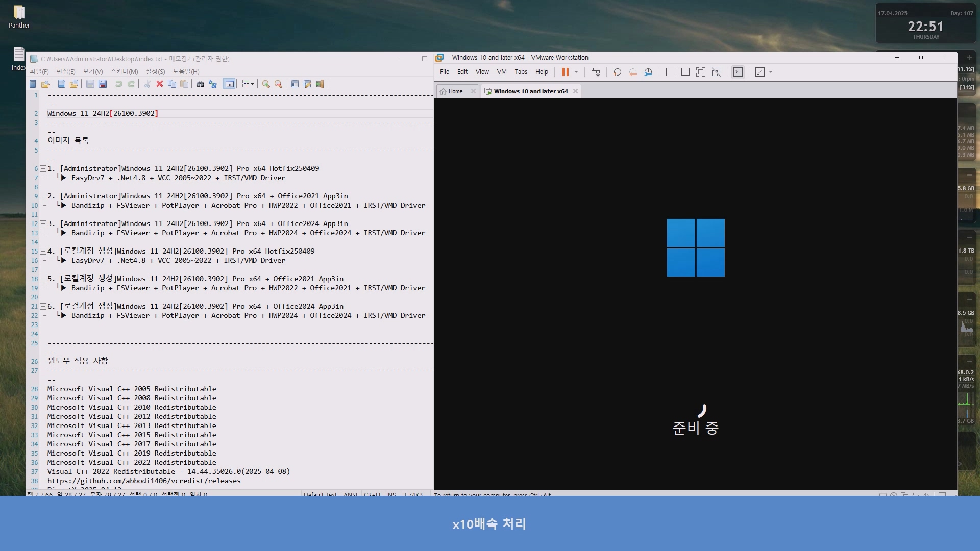
Task: Open the VM menu in VMware
Action: tap(502, 72)
